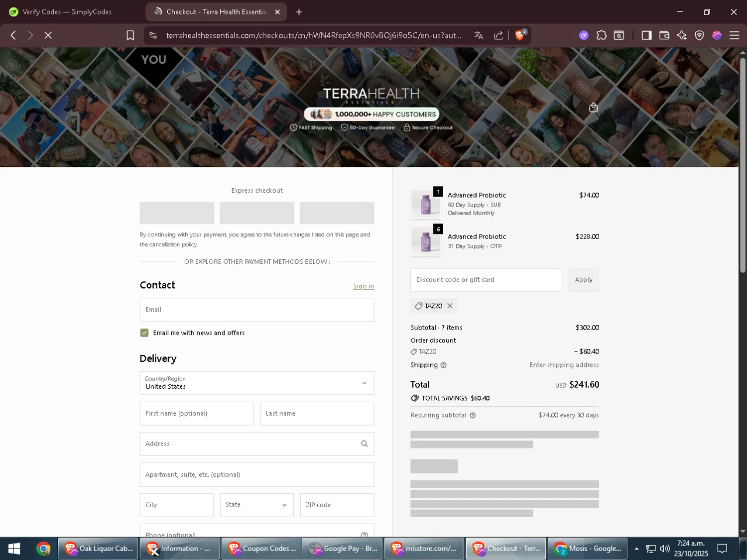747x560 pixels.
Task: Click the City input field
Action: (x=177, y=505)
